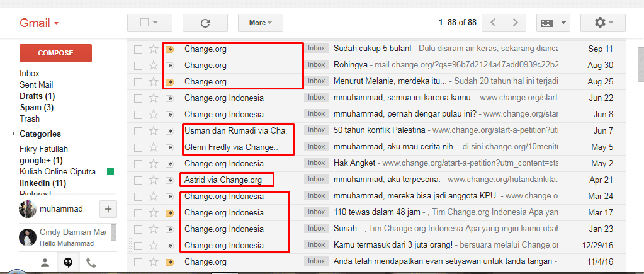Open Drafts (1) folder

click(37, 96)
